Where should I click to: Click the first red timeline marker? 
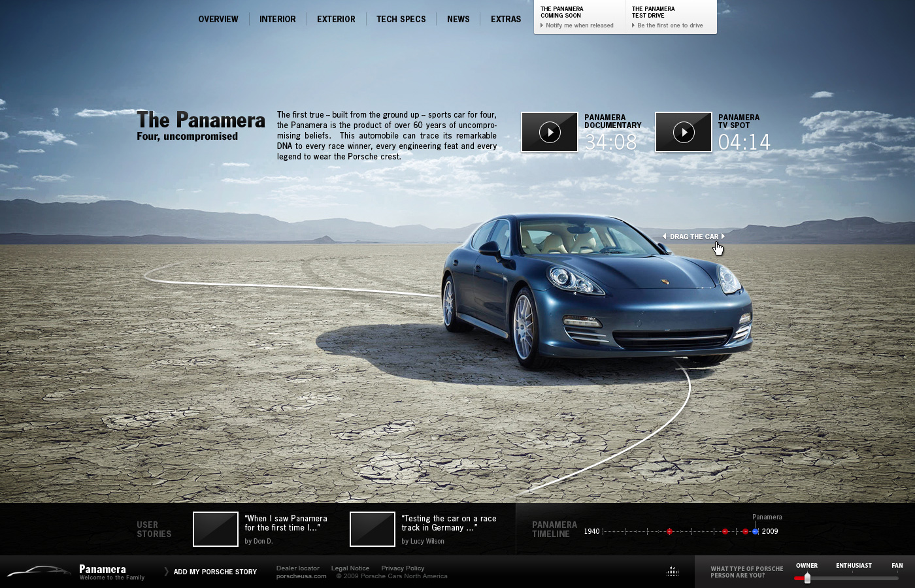(669, 532)
